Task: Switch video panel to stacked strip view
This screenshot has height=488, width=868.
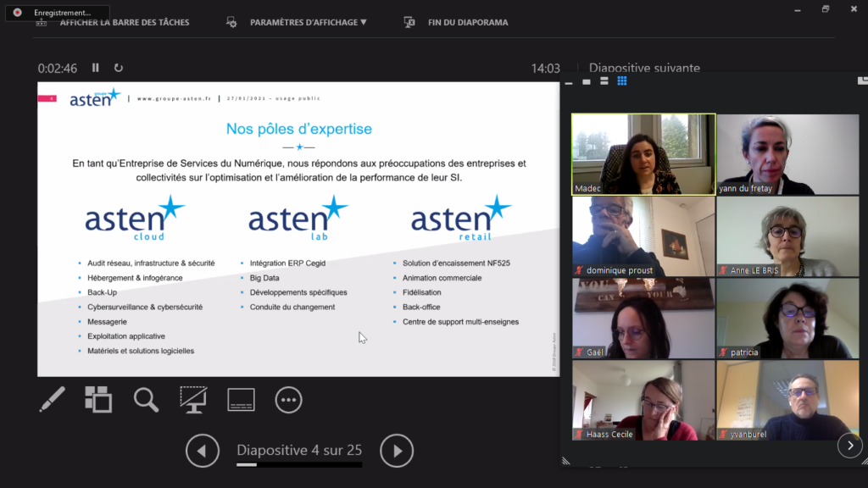Action: coord(604,81)
